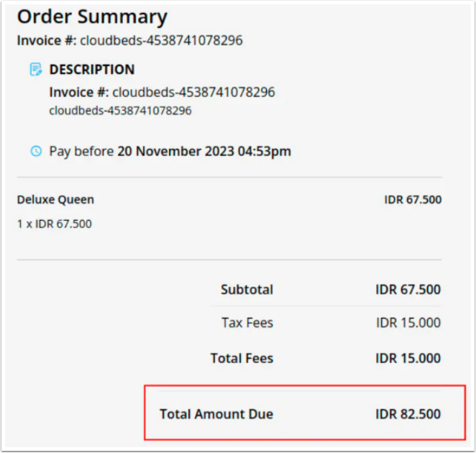Select the Tax Fees amount IDR 15.000
Viewport: 476px width, 453px height.
(408, 324)
